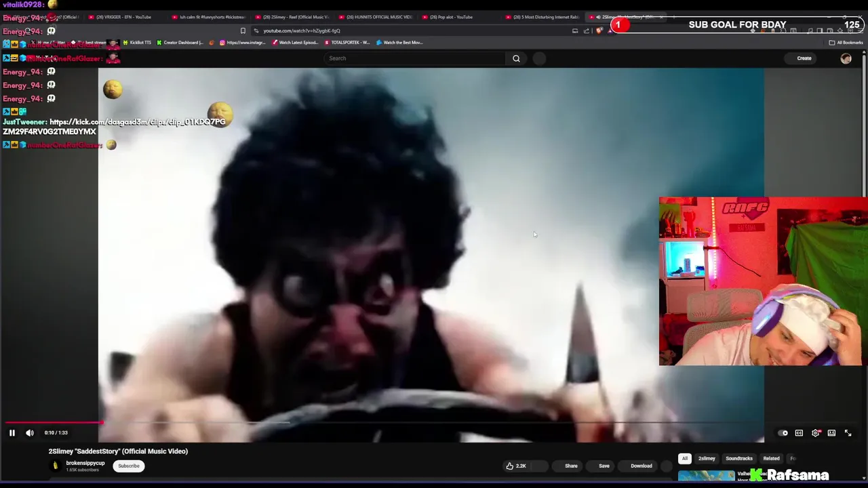Switch to theater mode view
This screenshot has height=488, width=868.
pos(831,432)
